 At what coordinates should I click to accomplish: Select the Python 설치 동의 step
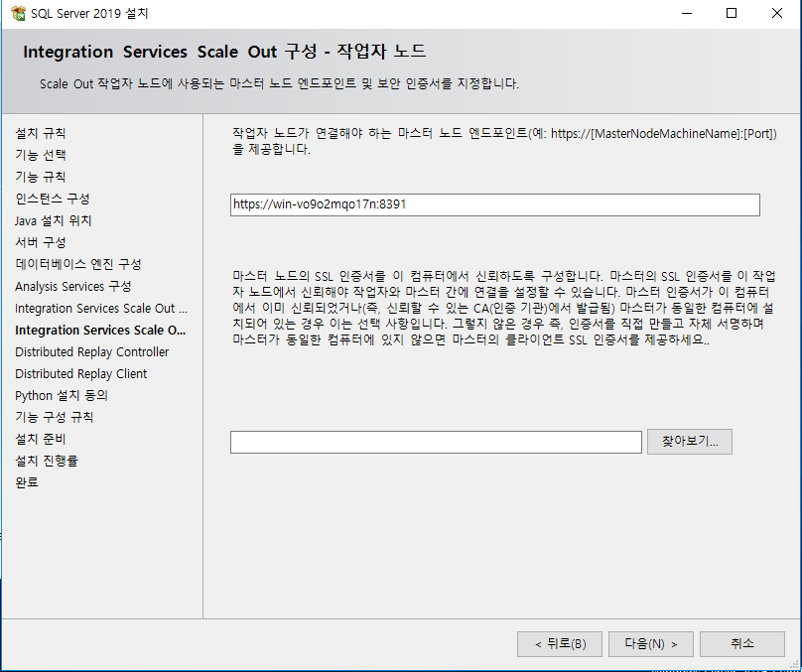click(62, 396)
